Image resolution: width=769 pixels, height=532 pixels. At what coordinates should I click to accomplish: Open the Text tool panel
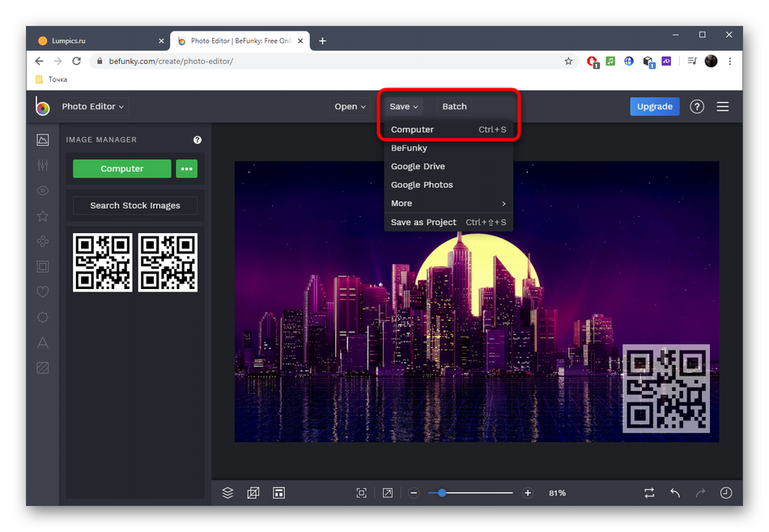tap(43, 343)
